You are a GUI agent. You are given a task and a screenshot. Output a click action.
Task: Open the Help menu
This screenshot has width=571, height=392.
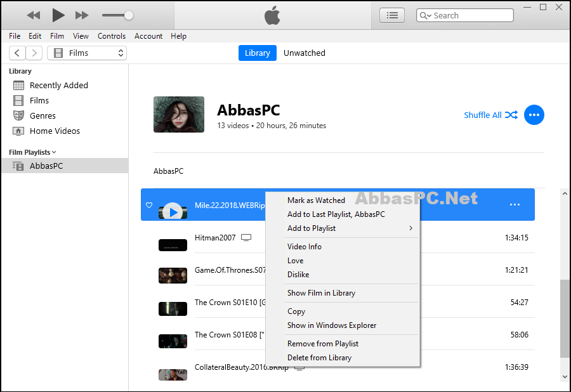[178, 36]
